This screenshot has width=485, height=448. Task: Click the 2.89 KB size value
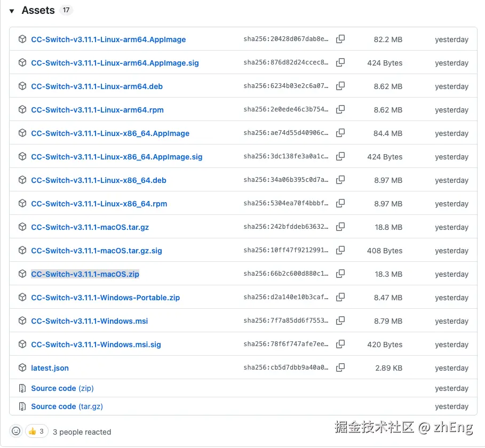tap(389, 368)
